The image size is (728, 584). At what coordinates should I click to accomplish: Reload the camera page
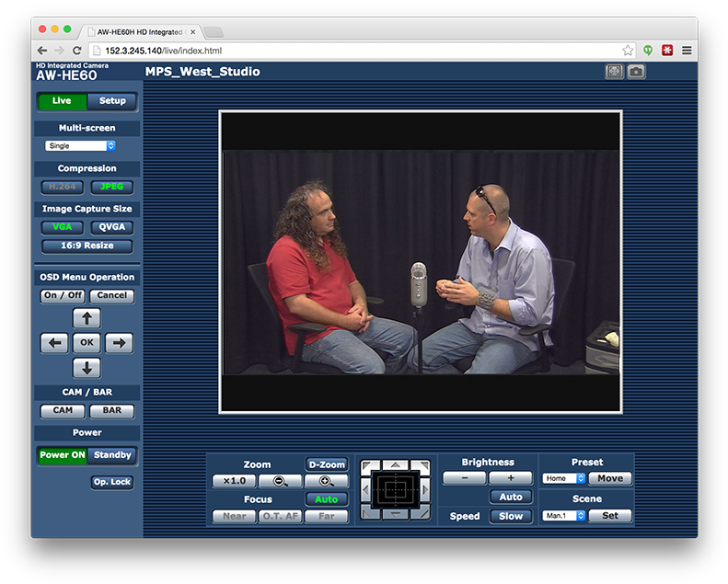click(x=77, y=51)
